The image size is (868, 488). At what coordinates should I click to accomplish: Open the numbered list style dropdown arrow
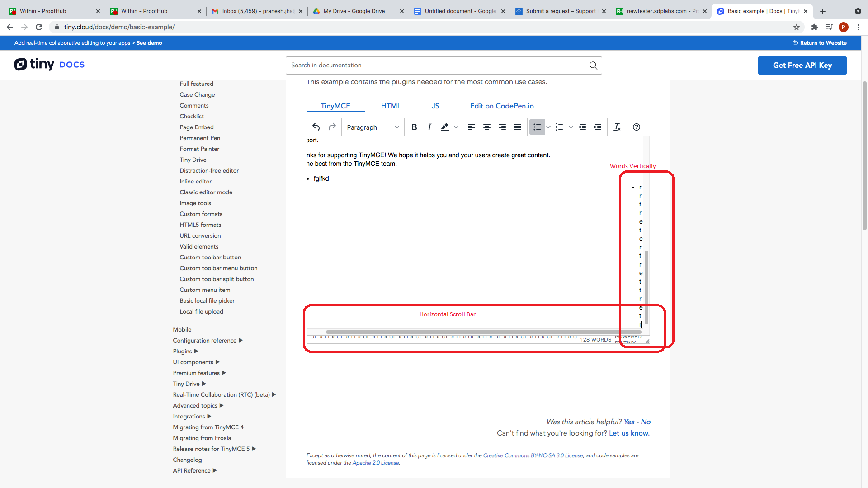(571, 127)
